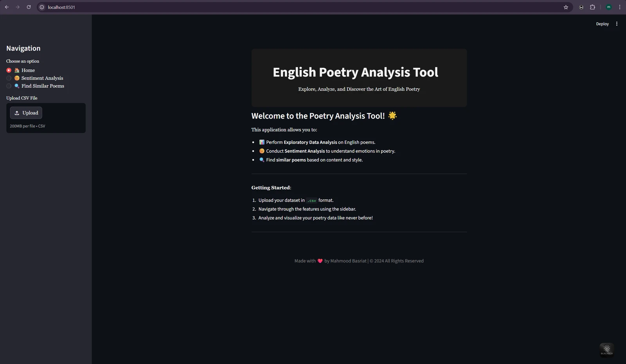Click the "Navigate through the features" step
This screenshot has height=364, width=626.
pos(307,209)
